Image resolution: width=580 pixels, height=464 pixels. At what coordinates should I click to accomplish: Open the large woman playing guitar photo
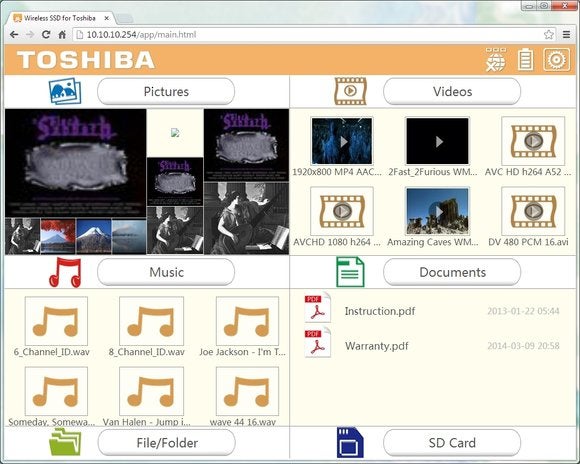[x=246, y=218]
